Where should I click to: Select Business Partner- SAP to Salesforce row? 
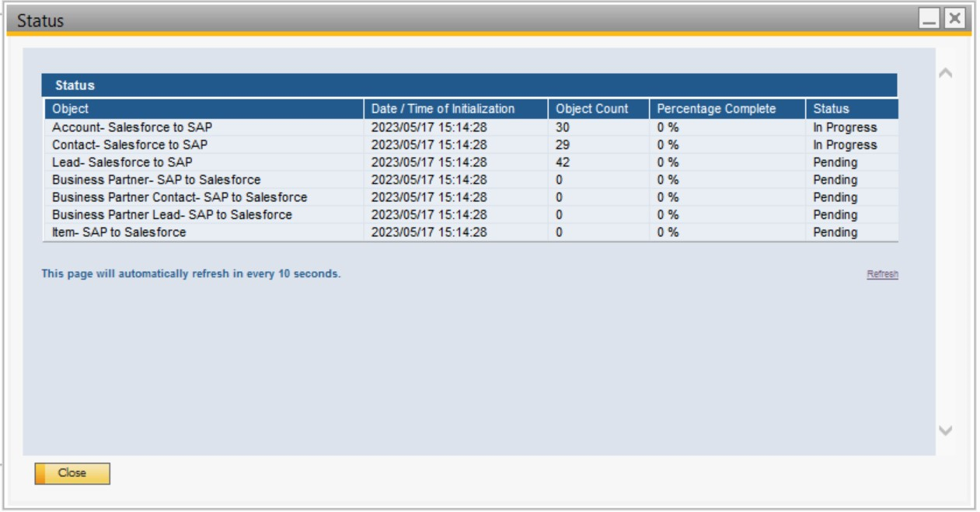click(156, 180)
